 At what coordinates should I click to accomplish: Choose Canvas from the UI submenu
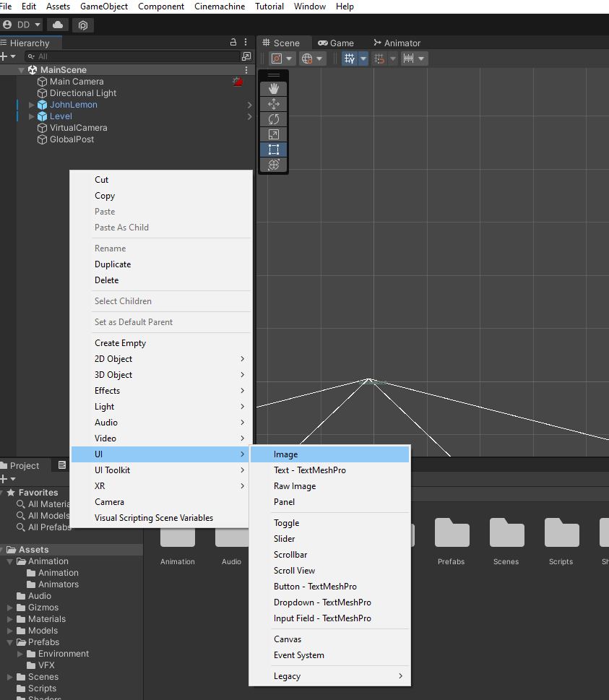(329, 639)
